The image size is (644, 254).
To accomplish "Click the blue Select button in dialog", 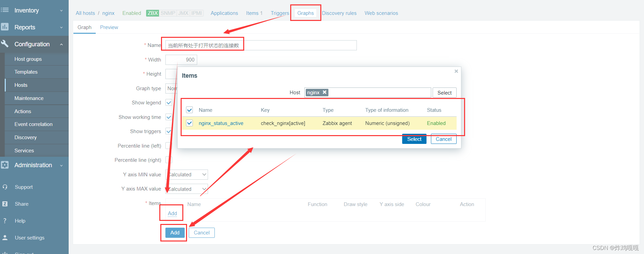I will click(414, 139).
